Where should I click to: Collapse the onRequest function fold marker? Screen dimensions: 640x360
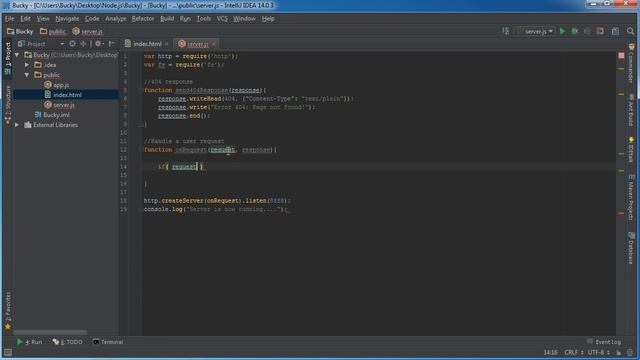pos(140,150)
